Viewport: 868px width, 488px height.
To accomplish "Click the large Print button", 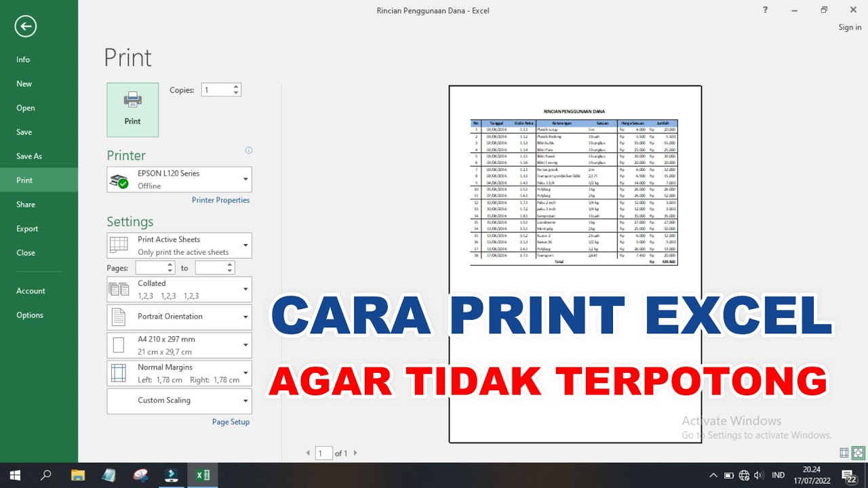I will tap(132, 110).
